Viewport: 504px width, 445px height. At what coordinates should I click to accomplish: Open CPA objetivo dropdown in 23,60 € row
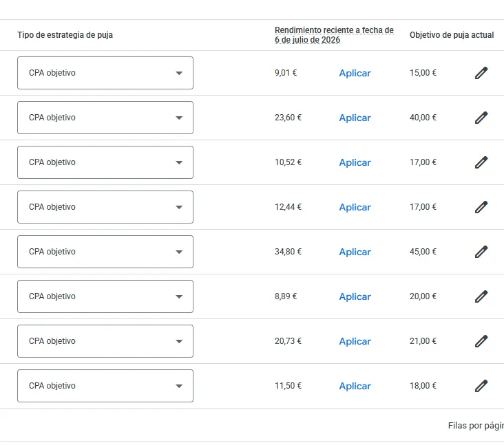(x=105, y=118)
